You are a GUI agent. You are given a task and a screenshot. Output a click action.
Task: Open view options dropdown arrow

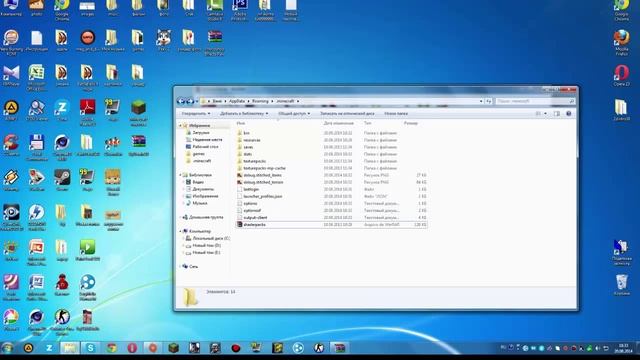(x=545, y=113)
